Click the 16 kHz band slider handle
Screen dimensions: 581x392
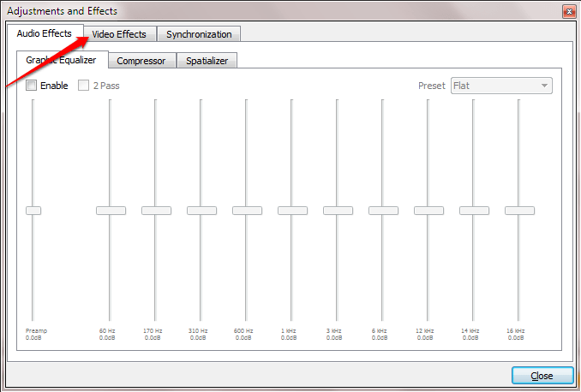(x=519, y=211)
